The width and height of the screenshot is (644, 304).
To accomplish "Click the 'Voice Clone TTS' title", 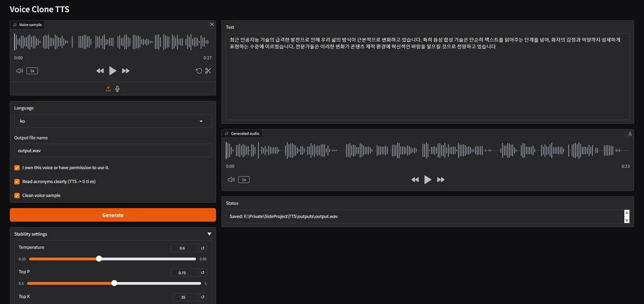I will [x=39, y=9].
